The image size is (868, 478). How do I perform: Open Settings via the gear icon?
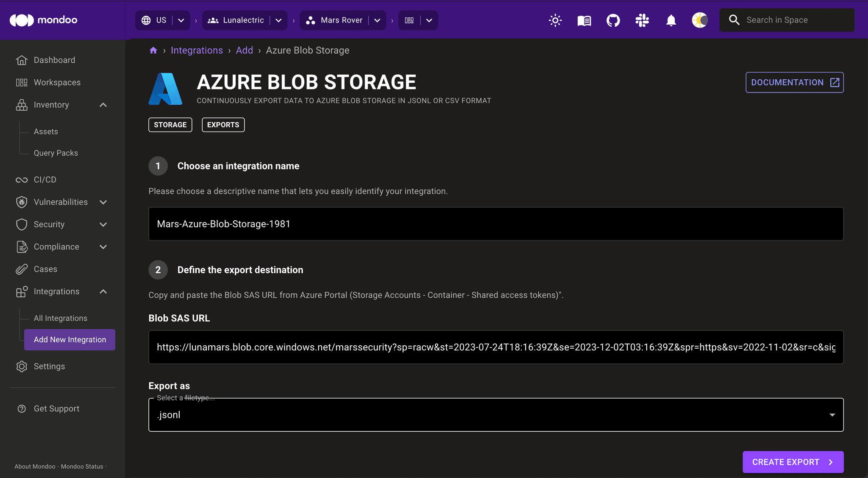(x=22, y=366)
